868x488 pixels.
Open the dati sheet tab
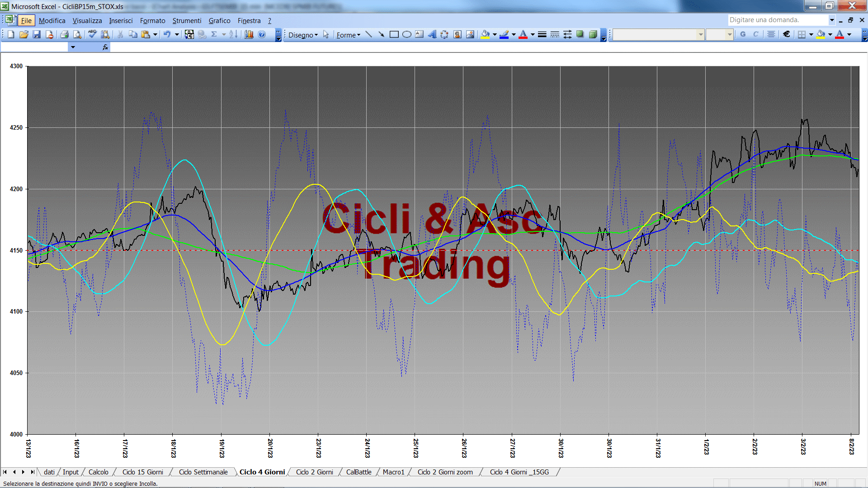point(49,472)
